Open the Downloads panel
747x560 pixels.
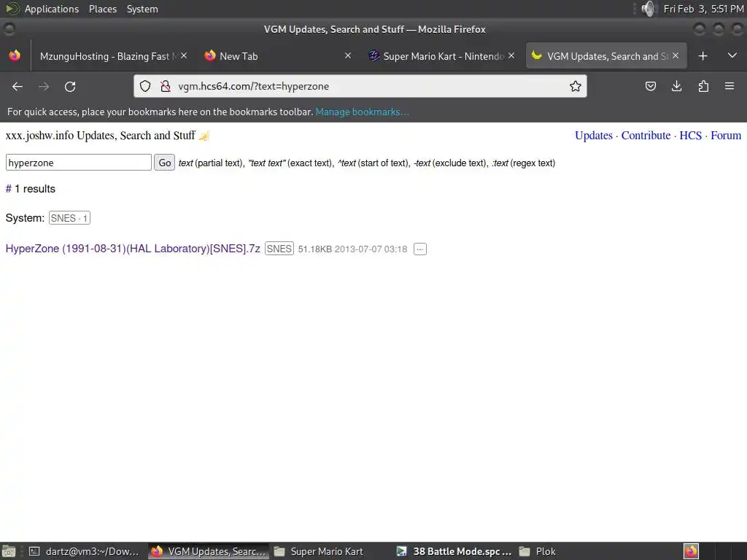click(x=676, y=86)
